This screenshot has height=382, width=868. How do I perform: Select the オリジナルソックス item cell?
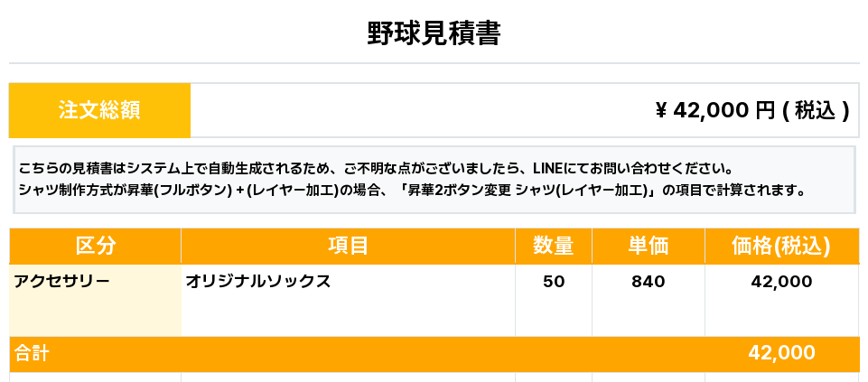point(258,282)
